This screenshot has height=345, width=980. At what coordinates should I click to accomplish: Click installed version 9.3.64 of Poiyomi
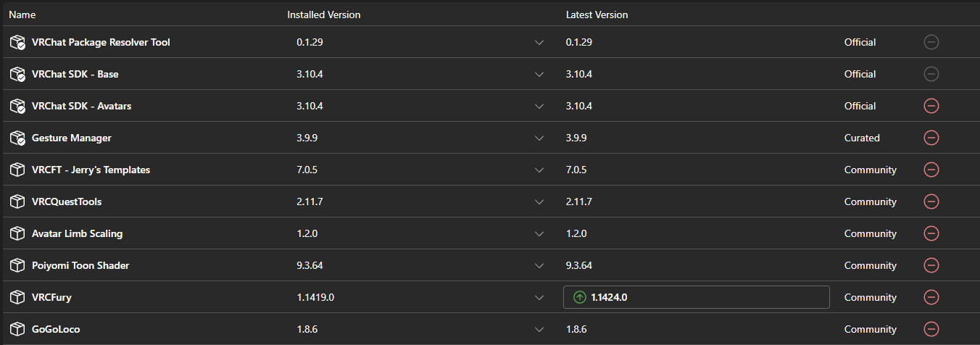[x=310, y=265]
